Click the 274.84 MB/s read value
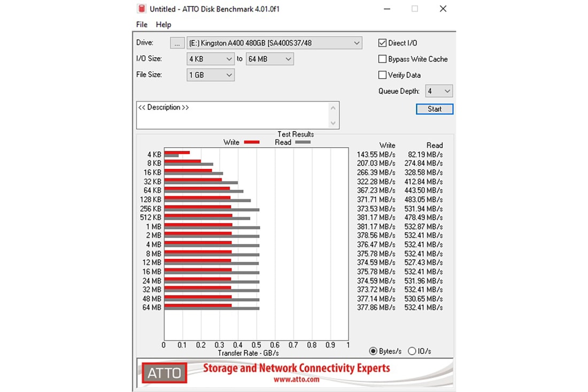The image size is (588, 392). (x=423, y=164)
